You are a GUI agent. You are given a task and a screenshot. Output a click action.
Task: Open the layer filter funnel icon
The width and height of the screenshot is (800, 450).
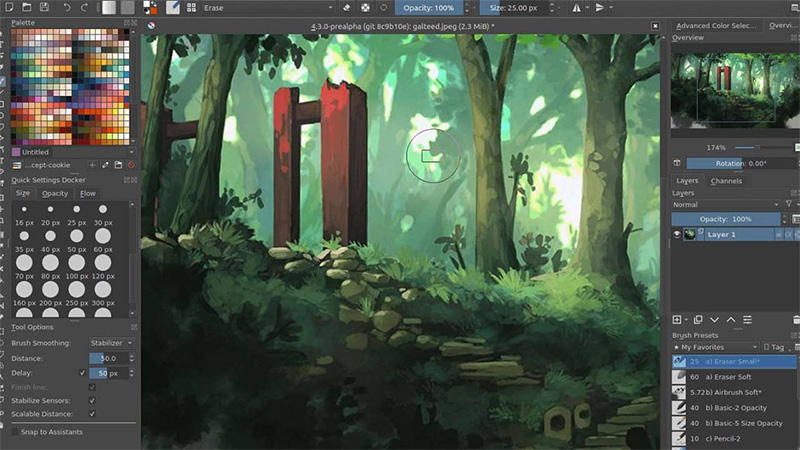(x=789, y=204)
